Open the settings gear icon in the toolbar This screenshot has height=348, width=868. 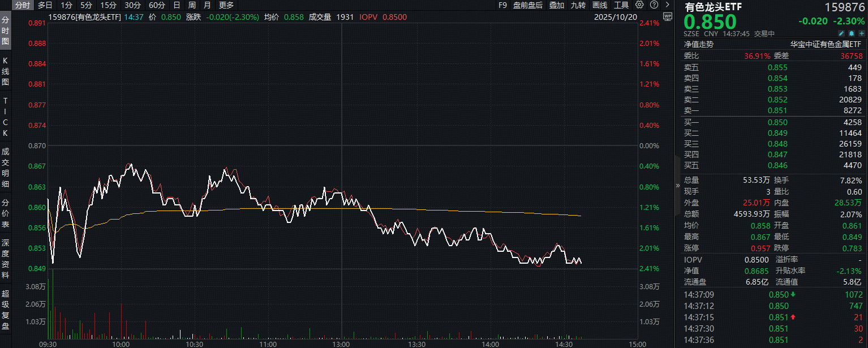tap(639, 5)
